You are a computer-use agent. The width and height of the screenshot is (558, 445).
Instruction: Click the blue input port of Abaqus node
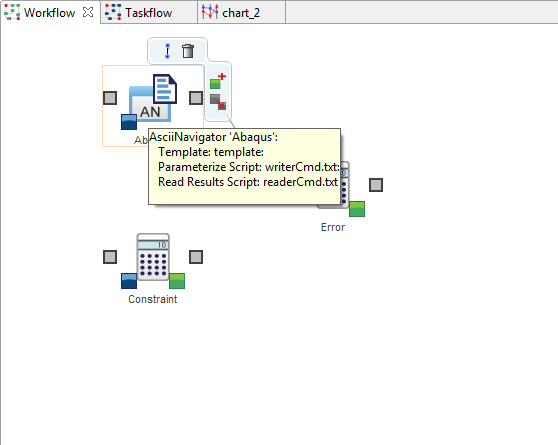tap(129, 122)
